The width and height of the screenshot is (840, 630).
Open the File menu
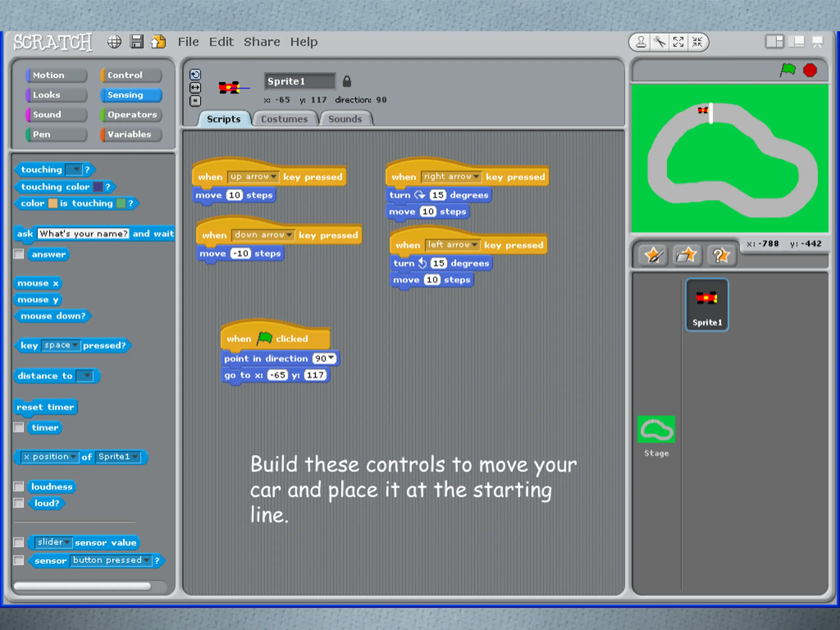pyautogui.click(x=188, y=42)
